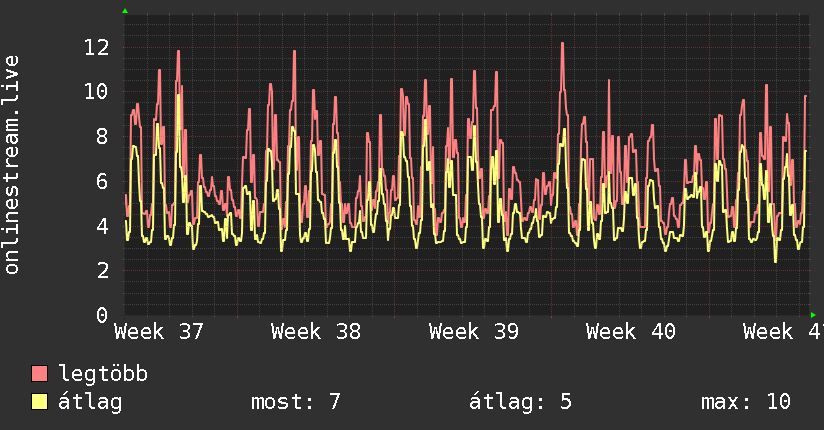824x430 pixels.
Task: Click the y-axis value 4
Action: (x=103, y=226)
